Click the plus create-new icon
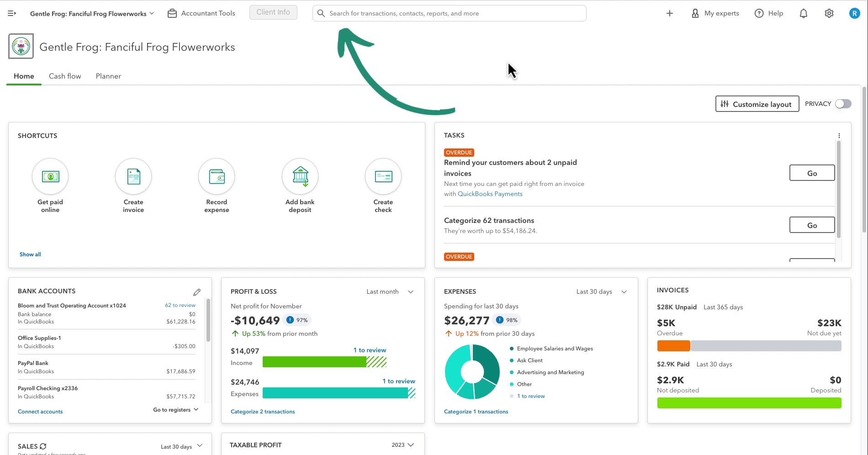 (x=669, y=13)
